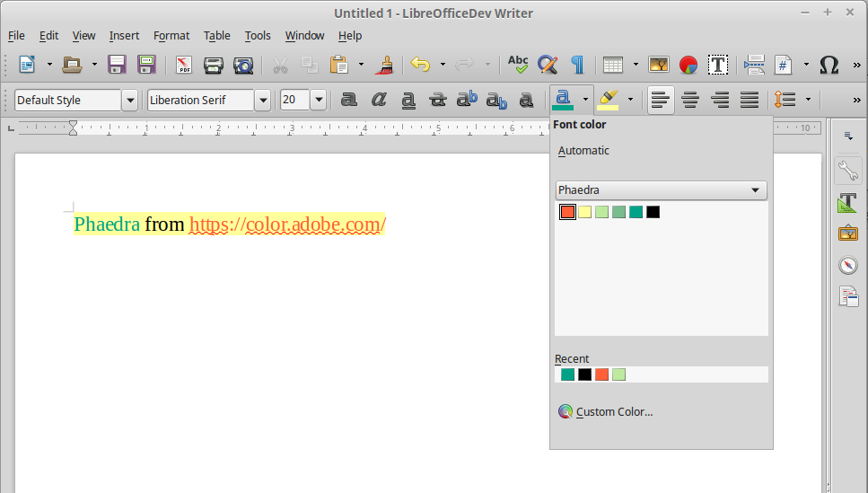Undo the last action

[421, 65]
